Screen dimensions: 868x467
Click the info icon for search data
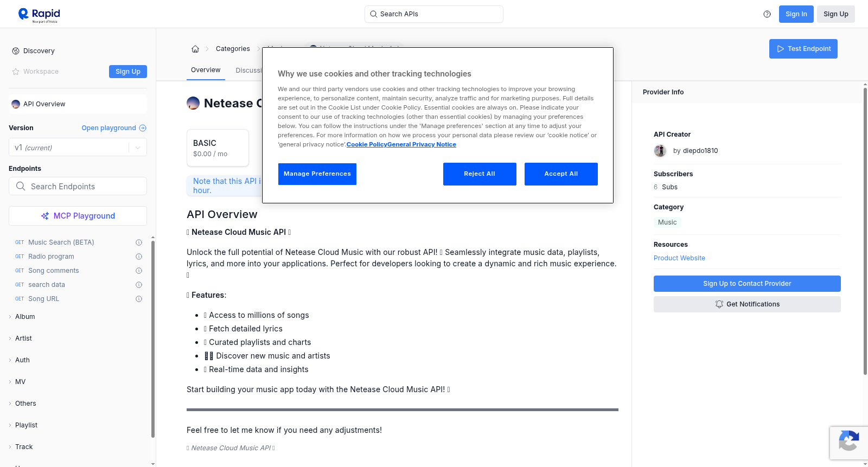pos(139,285)
